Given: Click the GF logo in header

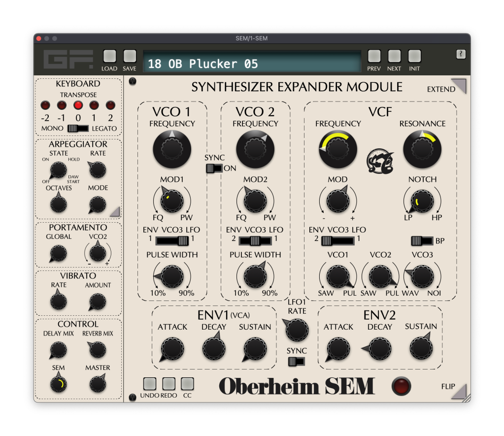Looking at the screenshot, I should click(68, 59).
